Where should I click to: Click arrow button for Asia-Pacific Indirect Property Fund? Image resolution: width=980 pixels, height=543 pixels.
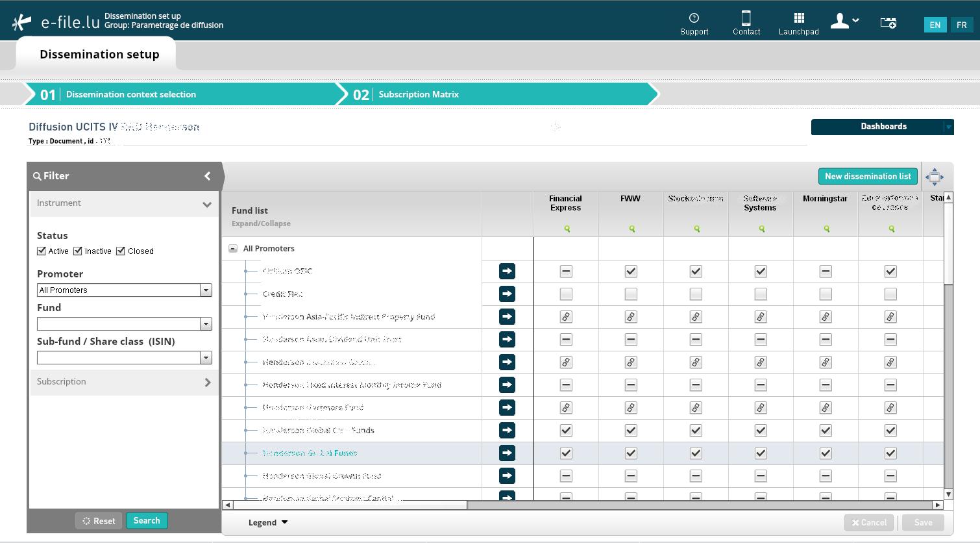coord(507,316)
